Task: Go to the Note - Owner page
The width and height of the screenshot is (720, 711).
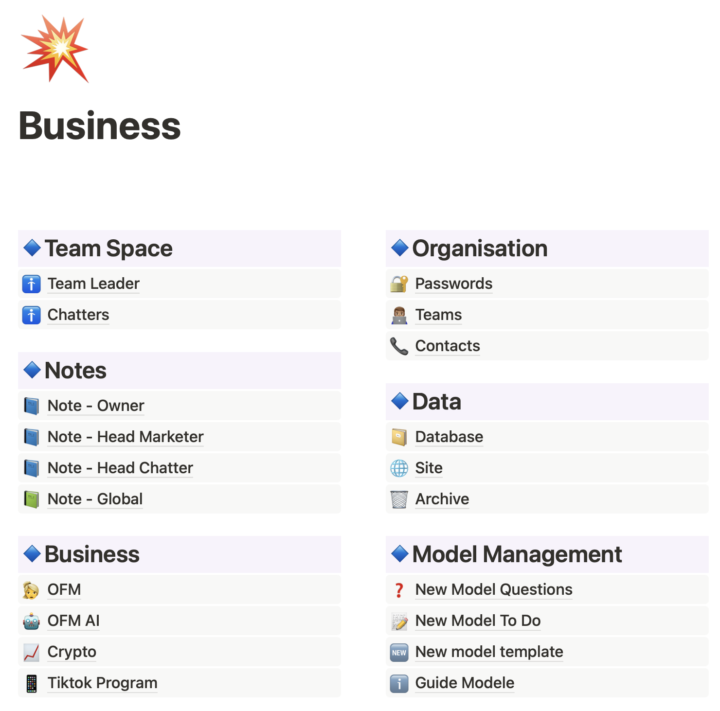Action: tap(95, 406)
